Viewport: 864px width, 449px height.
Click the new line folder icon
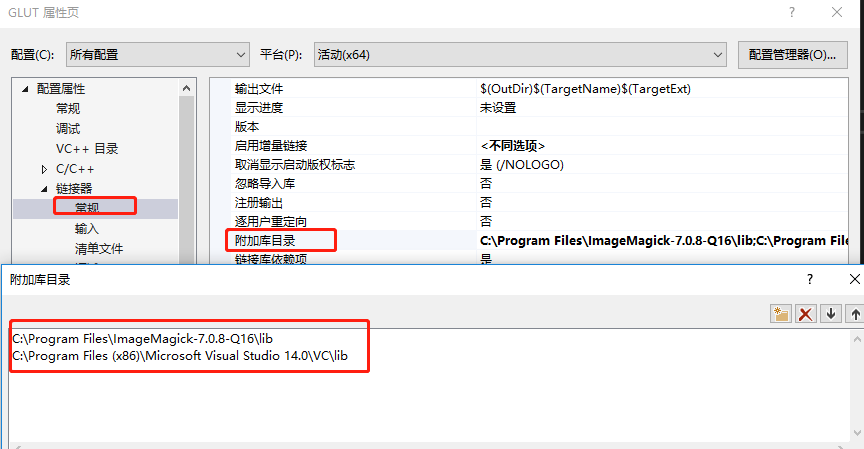(x=781, y=313)
